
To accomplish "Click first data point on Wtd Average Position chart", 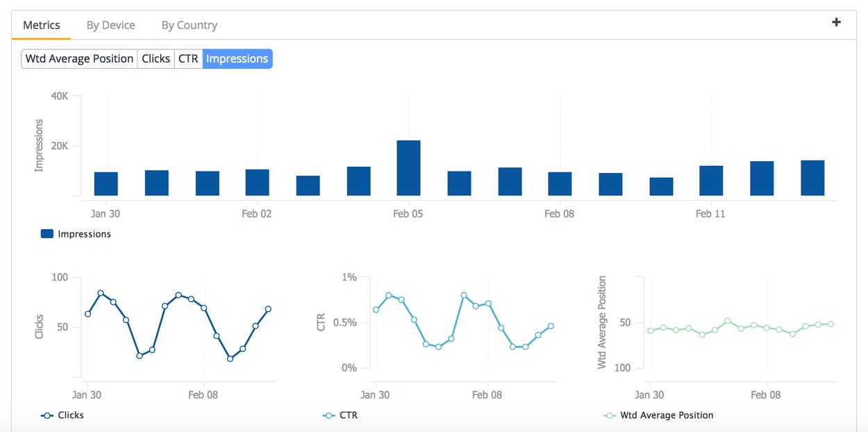I will point(650,331).
